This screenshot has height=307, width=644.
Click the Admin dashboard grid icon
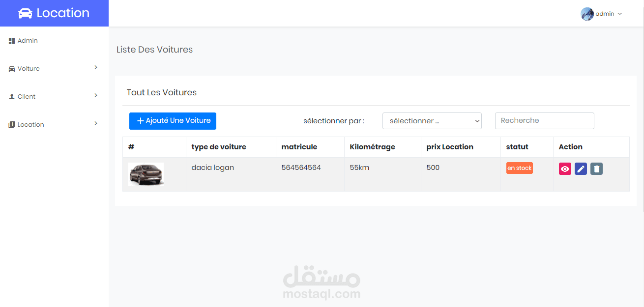12,41
